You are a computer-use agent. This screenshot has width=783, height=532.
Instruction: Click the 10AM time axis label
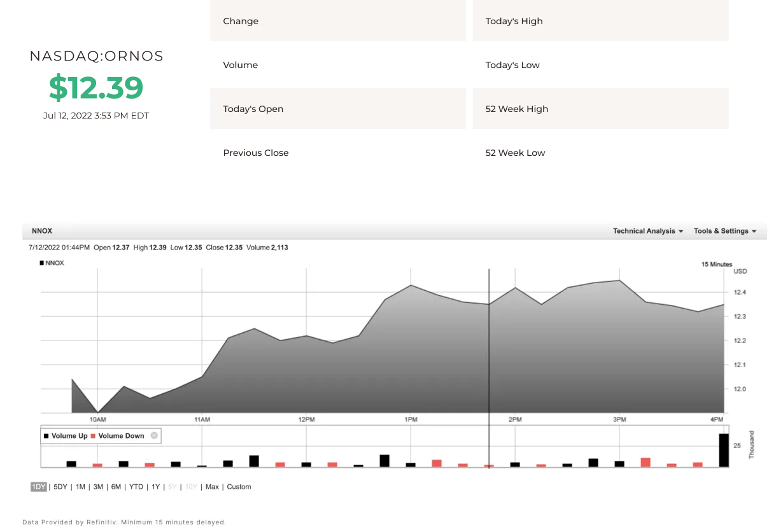pyautogui.click(x=97, y=419)
